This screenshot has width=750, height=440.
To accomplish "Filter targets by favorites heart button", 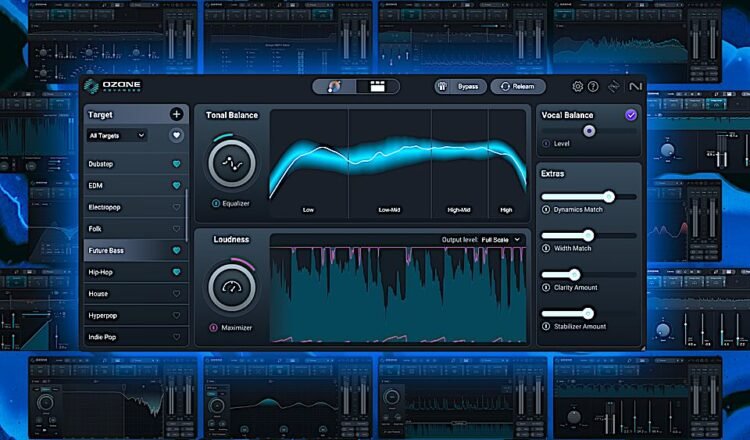I will tap(176, 135).
